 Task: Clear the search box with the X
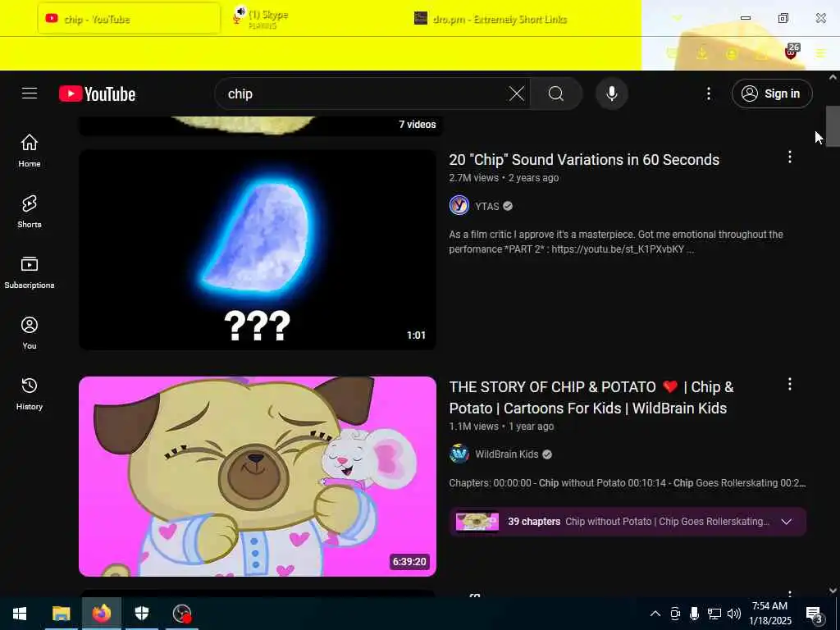coord(517,94)
